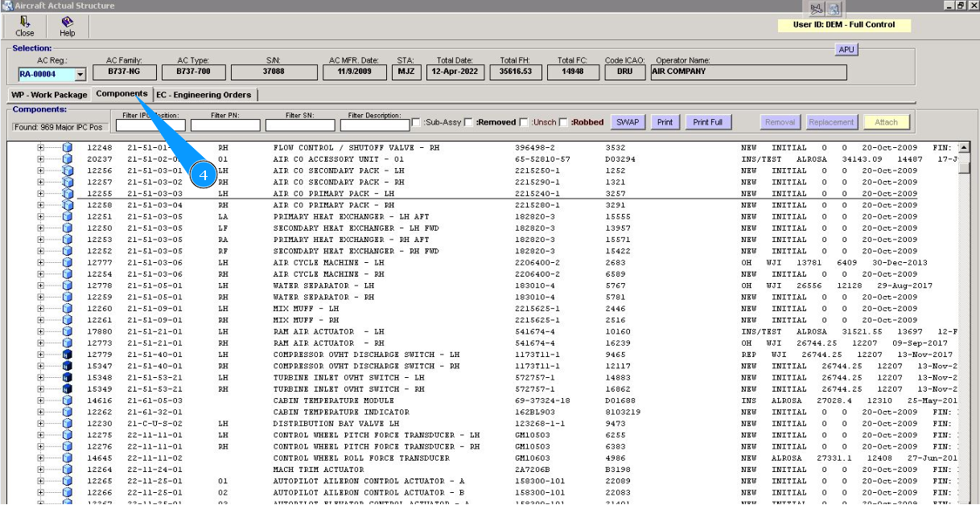Click the Attach button
The image size is (980, 509).
pyautogui.click(x=887, y=122)
